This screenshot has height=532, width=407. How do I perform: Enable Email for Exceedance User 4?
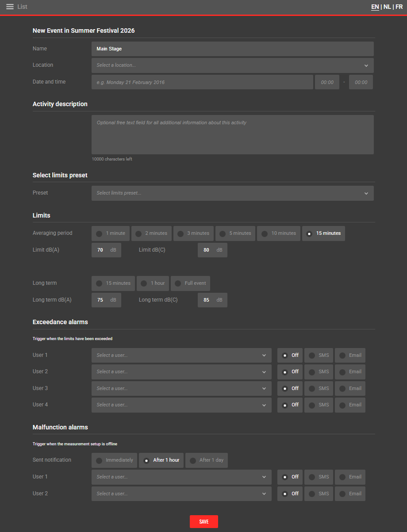[x=350, y=405]
